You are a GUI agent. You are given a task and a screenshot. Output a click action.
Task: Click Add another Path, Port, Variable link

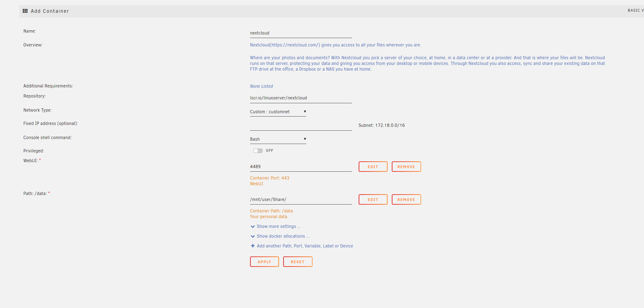click(305, 246)
